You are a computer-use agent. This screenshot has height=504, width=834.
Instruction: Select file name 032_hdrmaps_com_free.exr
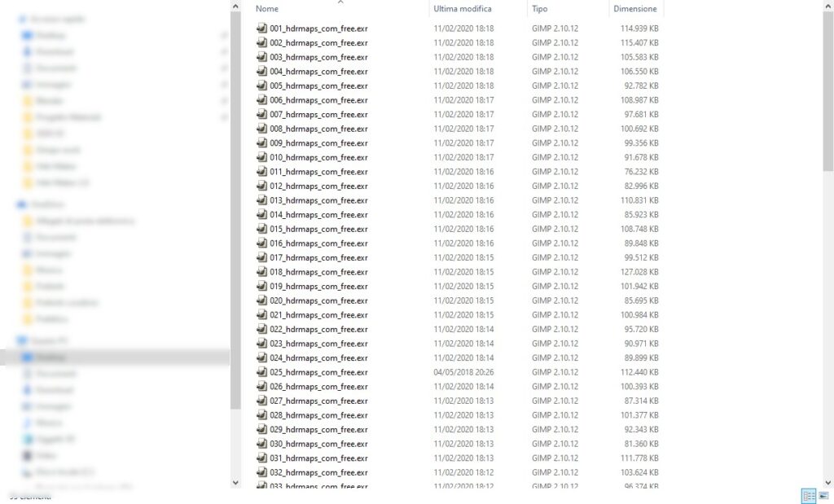point(318,473)
